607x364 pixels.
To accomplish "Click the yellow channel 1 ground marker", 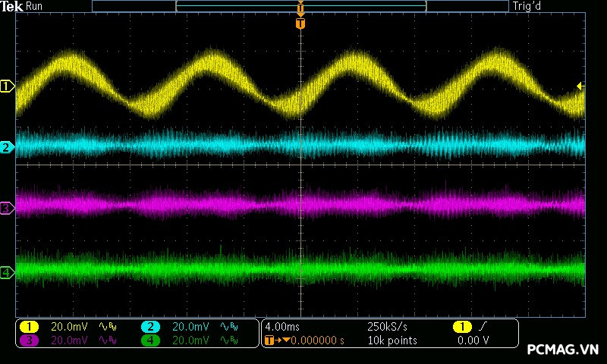I will tap(8, 86).
